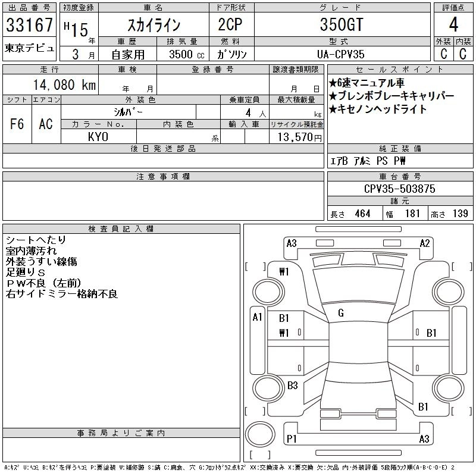This screenshot has width=476, height=476.
Task: Select ブレンボブレーキキャリパー sales point
Action: coord(392,96)
